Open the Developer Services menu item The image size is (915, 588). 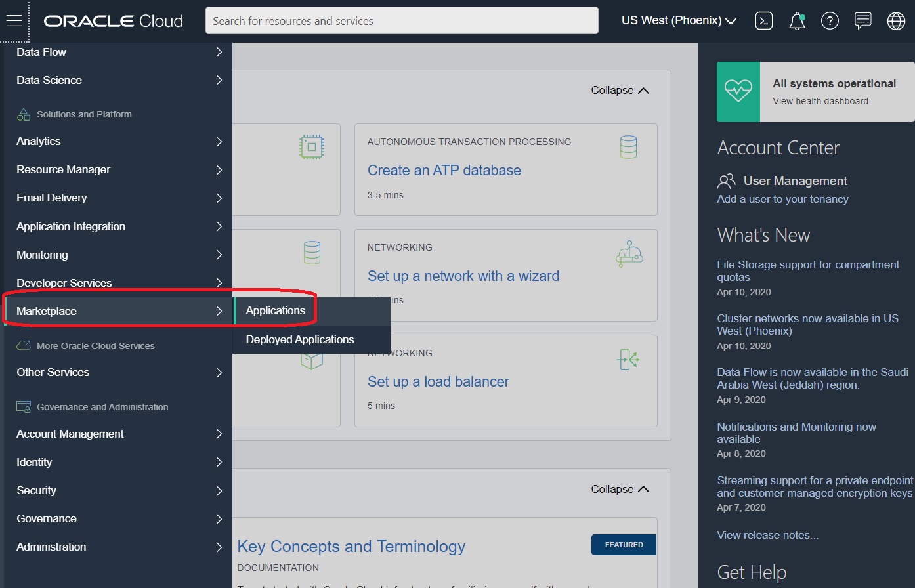click(118, 283)
